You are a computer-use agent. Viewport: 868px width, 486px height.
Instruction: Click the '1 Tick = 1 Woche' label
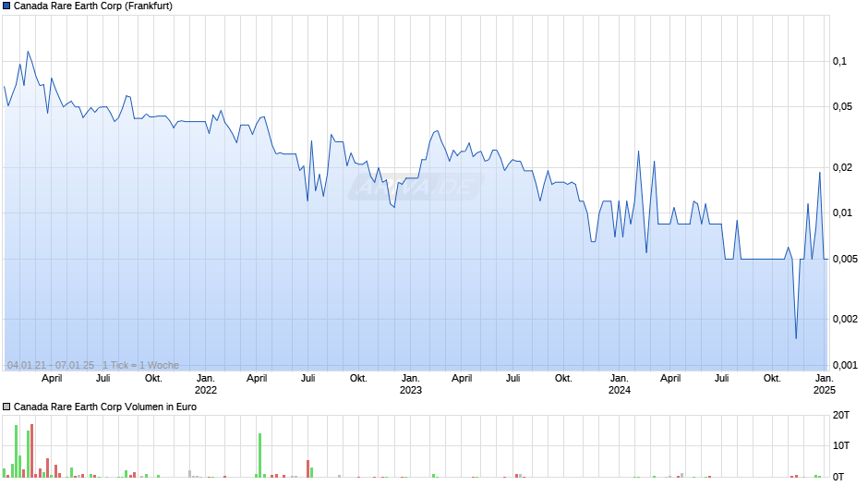click(140, 365)
